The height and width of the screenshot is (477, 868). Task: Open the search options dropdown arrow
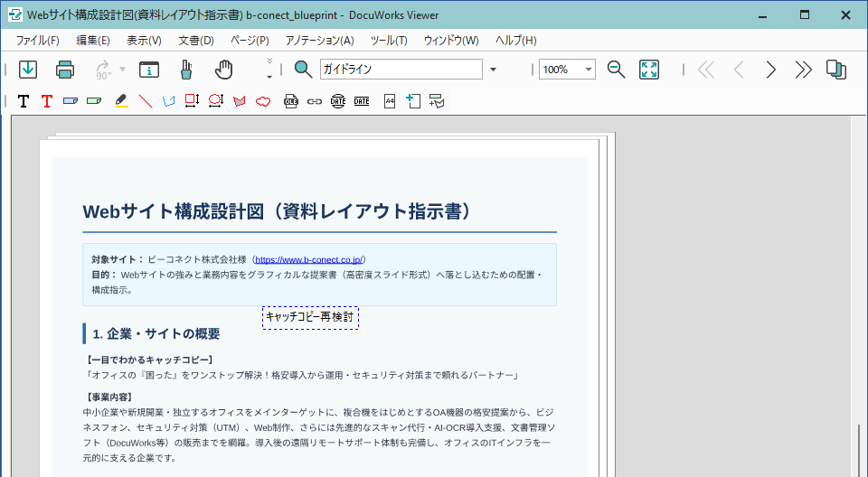click(494, 70)
